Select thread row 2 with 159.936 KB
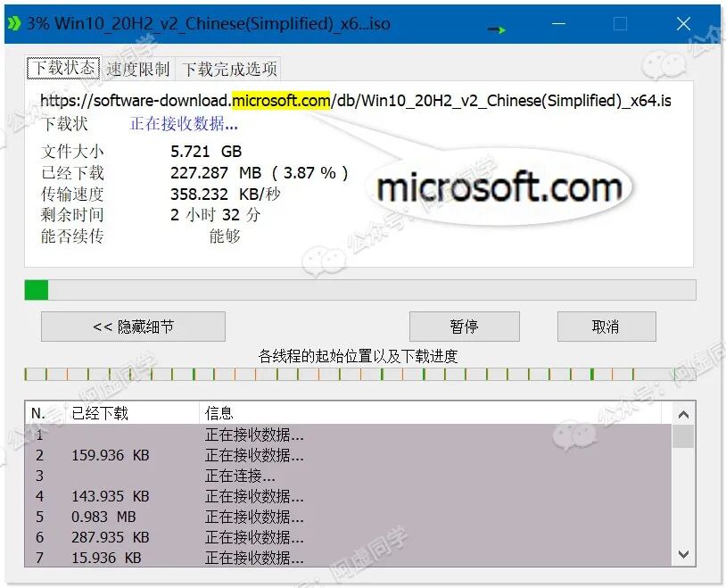Viewport: 726px width, 588px height. (x=348, y=455)
